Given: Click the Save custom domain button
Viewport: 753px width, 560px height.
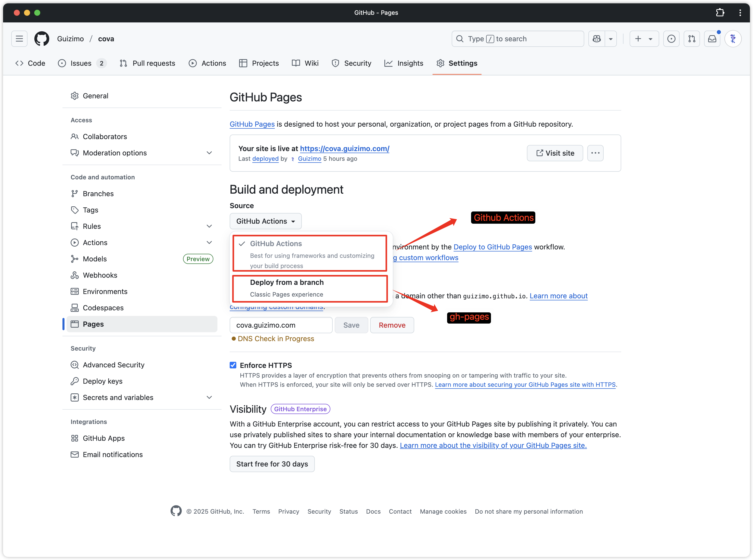Looking at the screenshot, I should coord(352,325).
